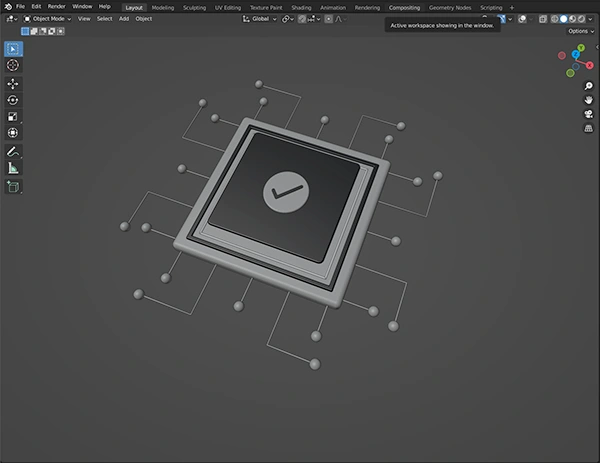Image resolution: width=600 pixels, height=463 pixels.
Task: Open the pivot point dropdown
Action: pyautogui.click(x=288, y=19)
